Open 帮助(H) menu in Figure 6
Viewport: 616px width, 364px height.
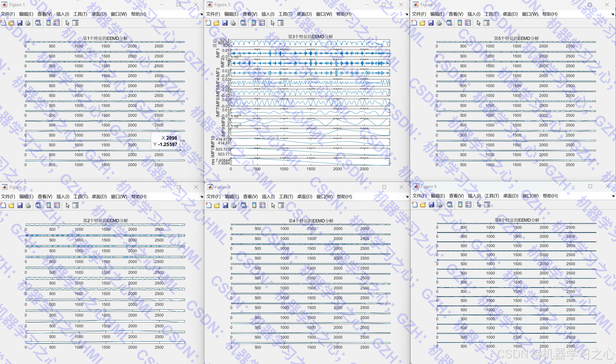pyautogui.click(x=550, y=196)
